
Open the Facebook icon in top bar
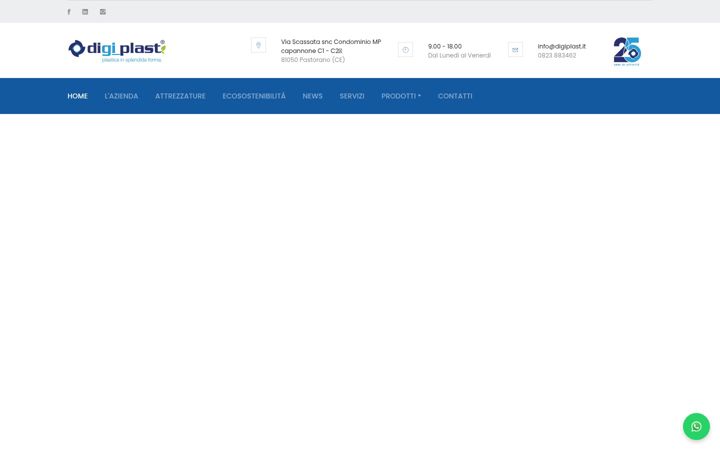(x=69, y=12)
